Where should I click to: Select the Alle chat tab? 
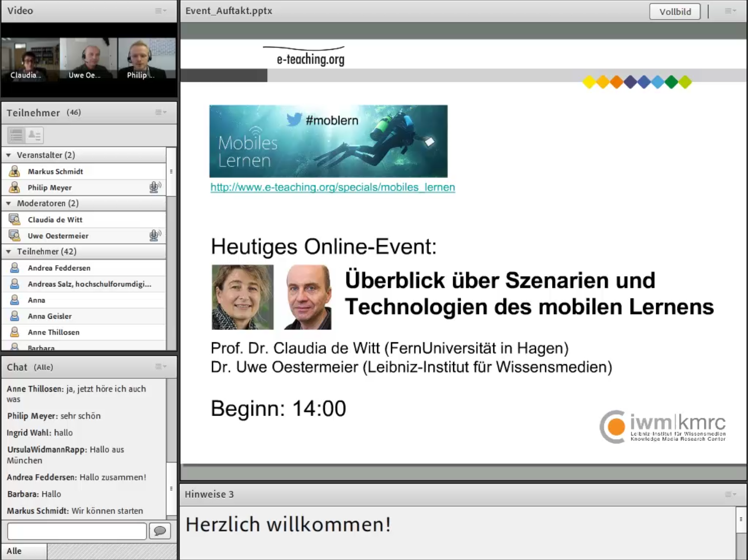24,551
